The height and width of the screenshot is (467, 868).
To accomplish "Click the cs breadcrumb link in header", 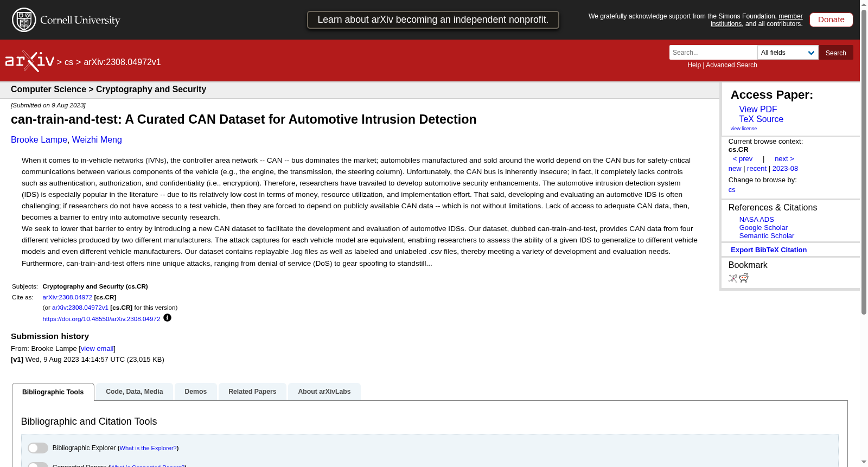I will [x=69, y=62].
